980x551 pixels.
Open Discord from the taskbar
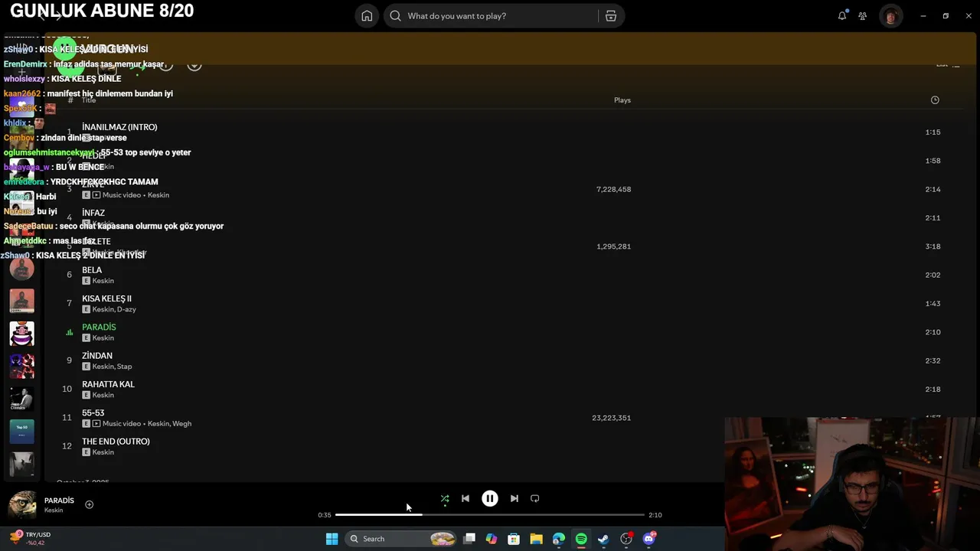(x=649, y=539)
